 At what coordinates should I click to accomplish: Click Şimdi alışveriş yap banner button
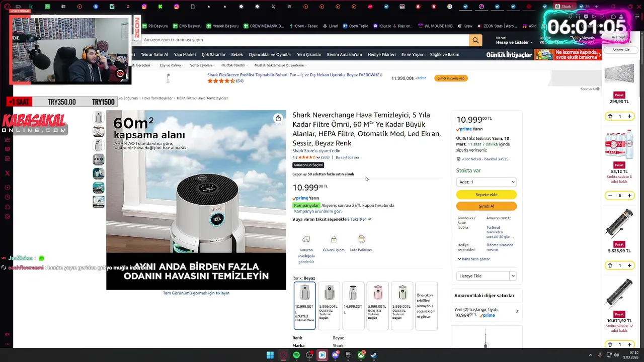[x=451, y=78]
